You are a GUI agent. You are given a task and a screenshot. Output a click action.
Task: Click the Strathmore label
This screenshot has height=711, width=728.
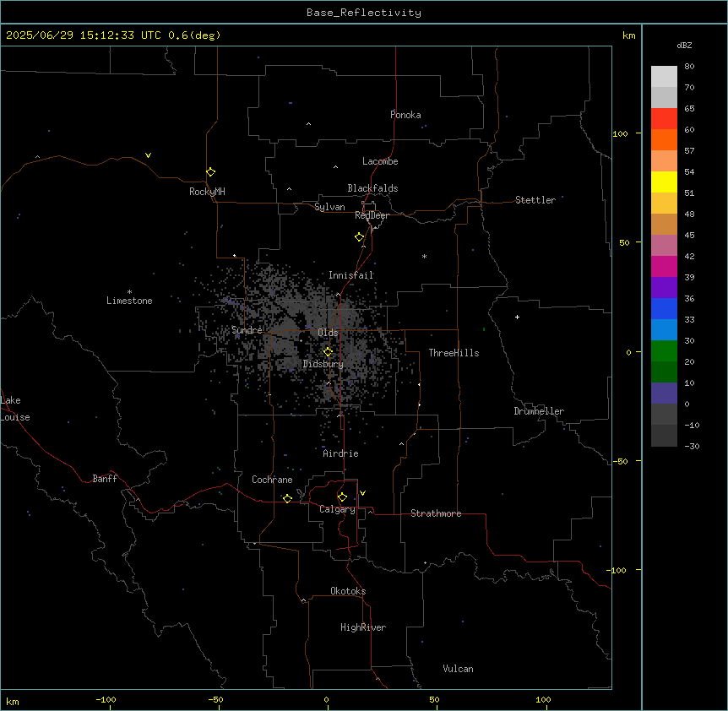(x=436, y=513)
